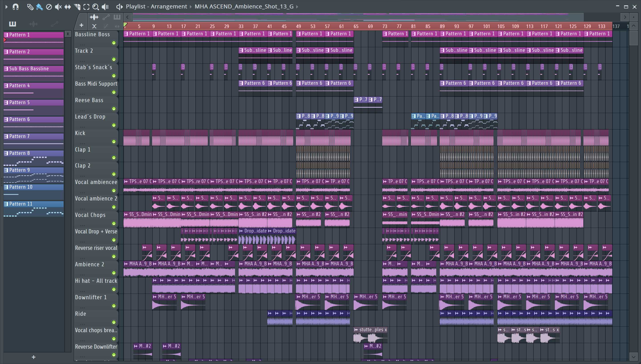Image resolution: width=641 pixels, height=364 pixels.
Task: Mute the Clap 1 track
Action: 114,158
